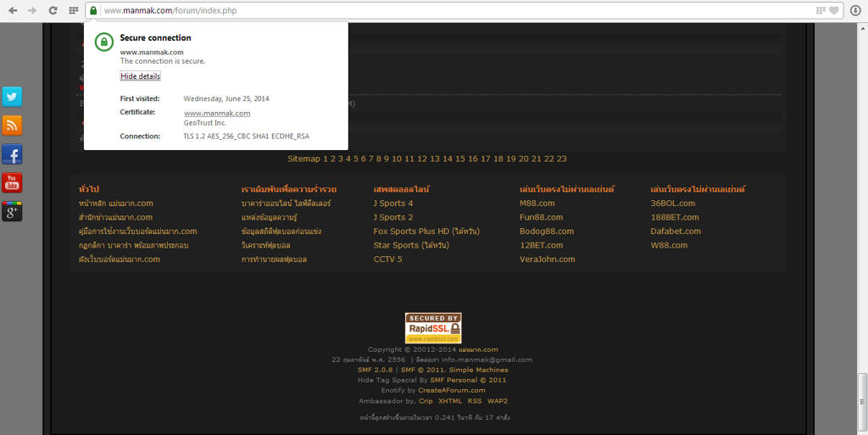Visit the Fun88.com link
Viewport: 868px width, 435px height.
(x=542, y=217)
